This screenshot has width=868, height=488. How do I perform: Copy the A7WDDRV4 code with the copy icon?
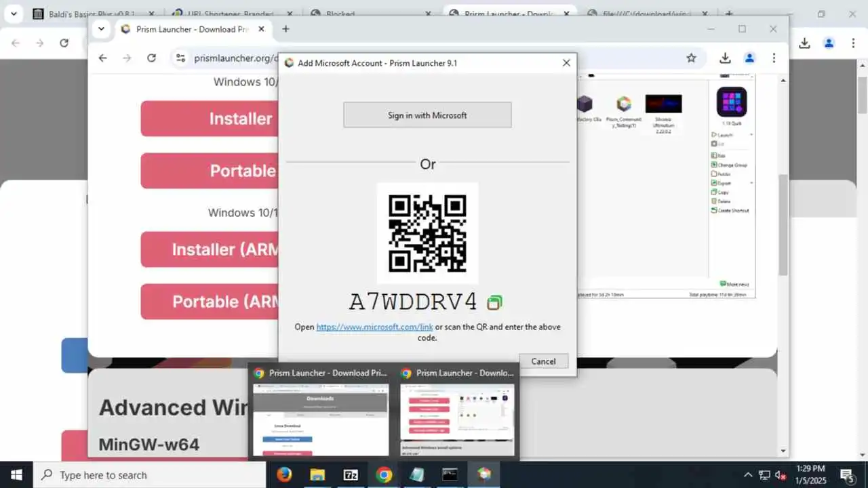click(495, 302)
